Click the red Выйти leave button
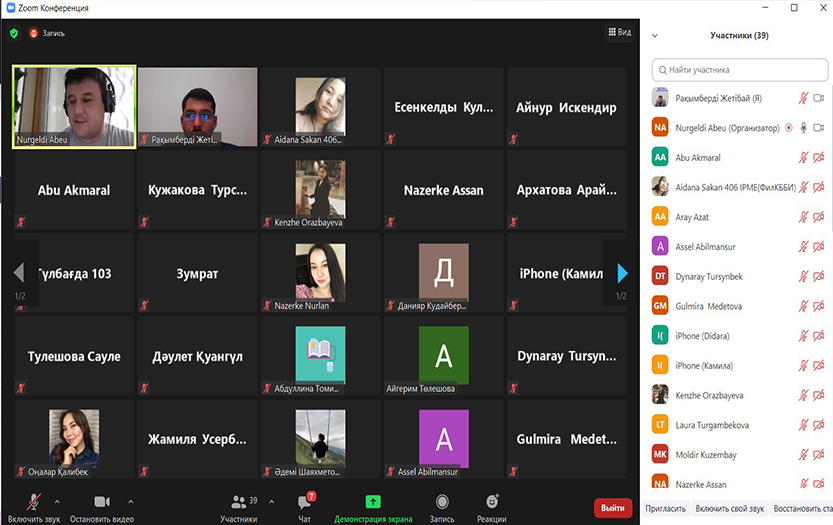The image size is (833, 525). coord(613,508)
